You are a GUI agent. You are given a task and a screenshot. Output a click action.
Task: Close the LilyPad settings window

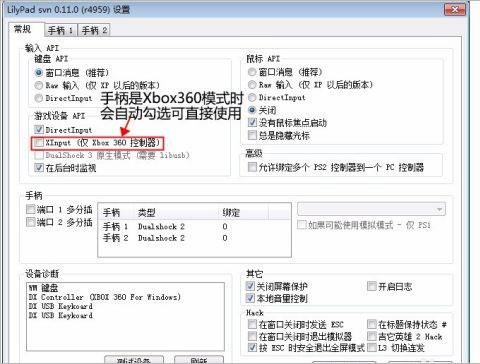pyautogui.click(x=455, y=10)
